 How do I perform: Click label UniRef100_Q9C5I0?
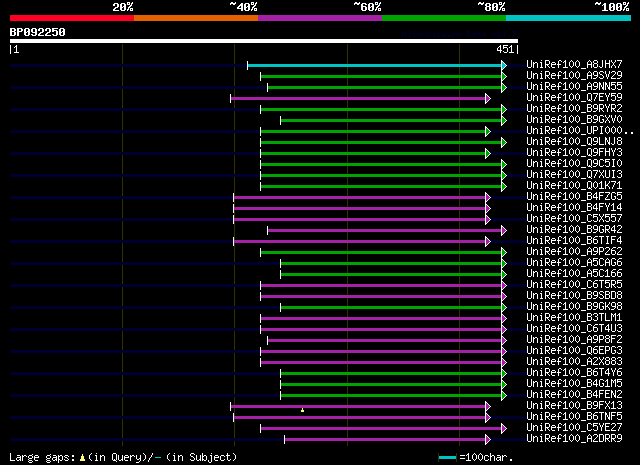574,163
